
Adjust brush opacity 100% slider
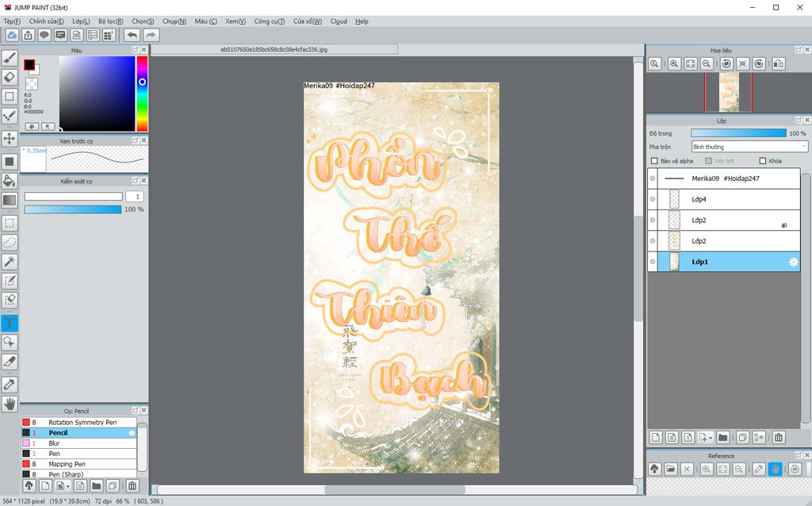coord(73,209)
